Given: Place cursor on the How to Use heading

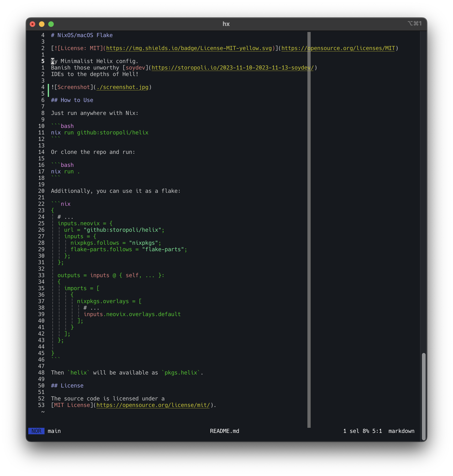Looking at the screenshot, I should (77, 100).
